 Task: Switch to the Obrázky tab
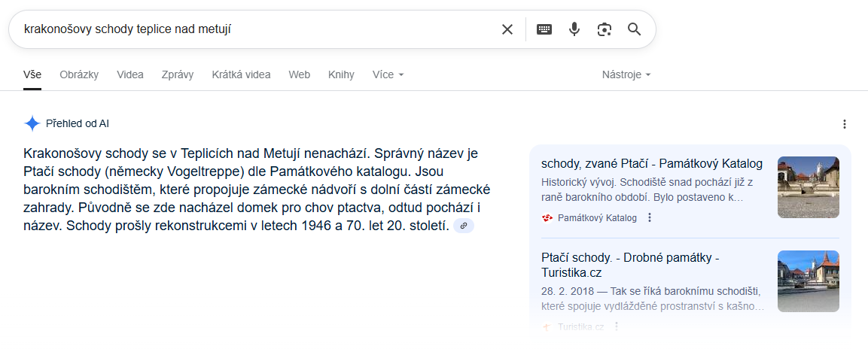click(x=79, y=74)
